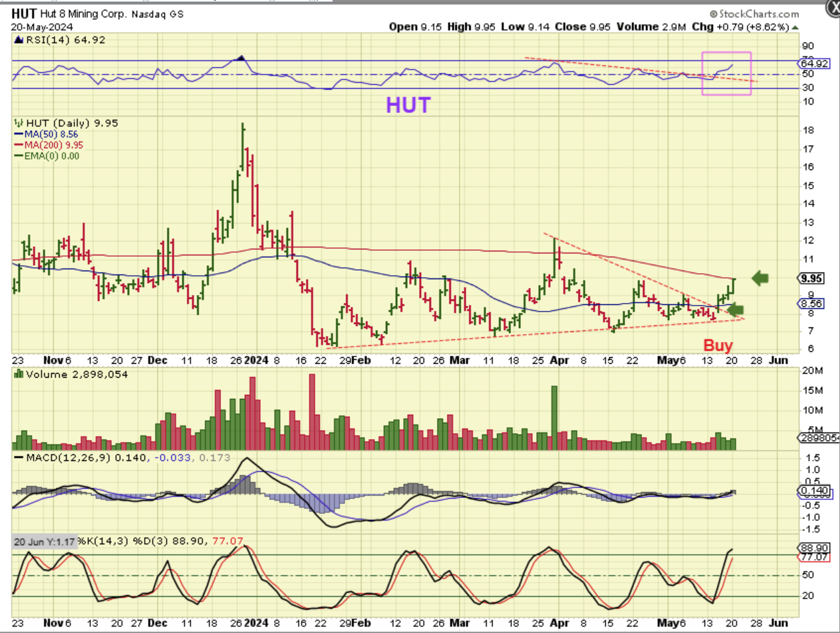Click the Chg +0.79 (+8.62%) value

tap(741, 27)
